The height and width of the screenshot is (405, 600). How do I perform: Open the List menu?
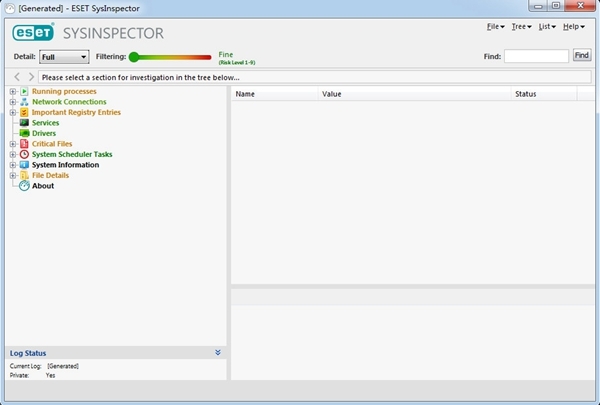547,26
